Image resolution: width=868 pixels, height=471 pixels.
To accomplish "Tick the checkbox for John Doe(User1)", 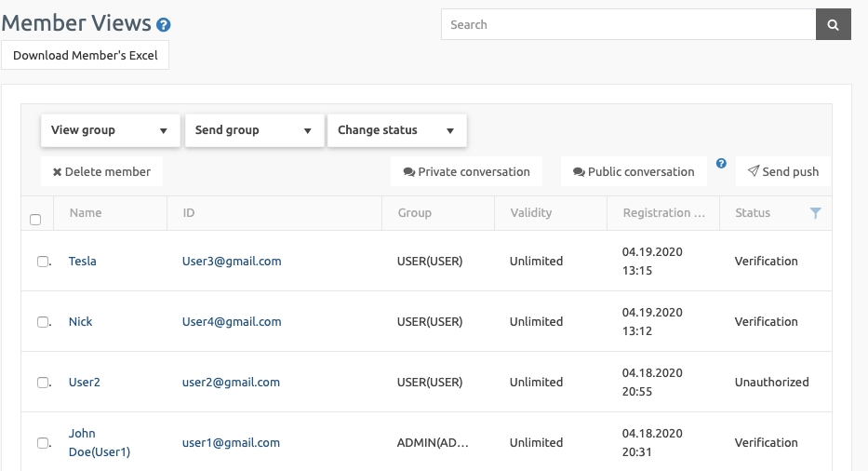I will click(x=43, y=443).
